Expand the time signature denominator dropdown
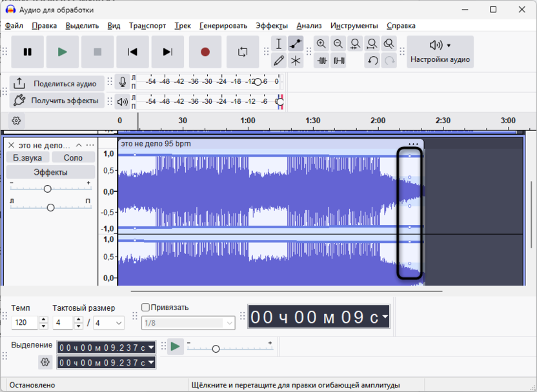 pos(118,322)
